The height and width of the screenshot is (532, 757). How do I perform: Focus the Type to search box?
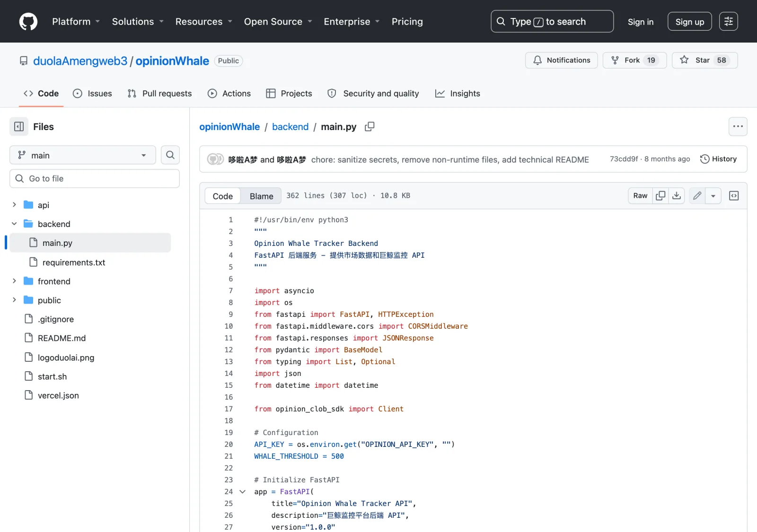coord(552,21)
